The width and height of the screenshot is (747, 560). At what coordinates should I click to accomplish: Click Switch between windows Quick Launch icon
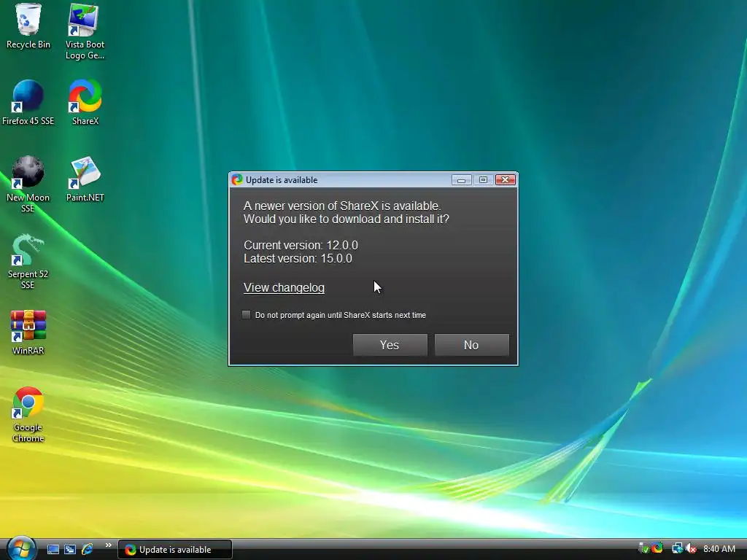click(x=70, y=550)
